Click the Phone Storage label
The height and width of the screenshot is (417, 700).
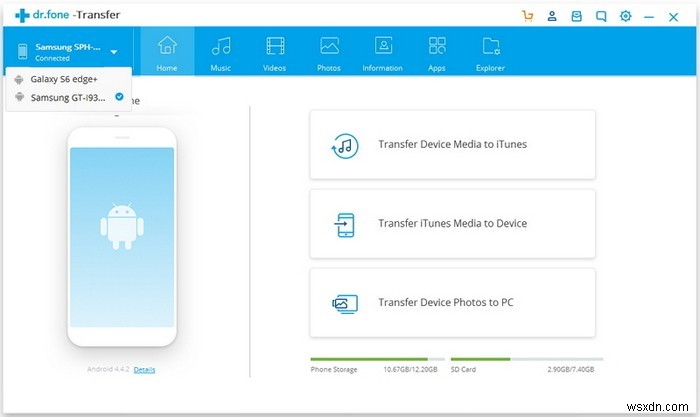pos(334,370)
